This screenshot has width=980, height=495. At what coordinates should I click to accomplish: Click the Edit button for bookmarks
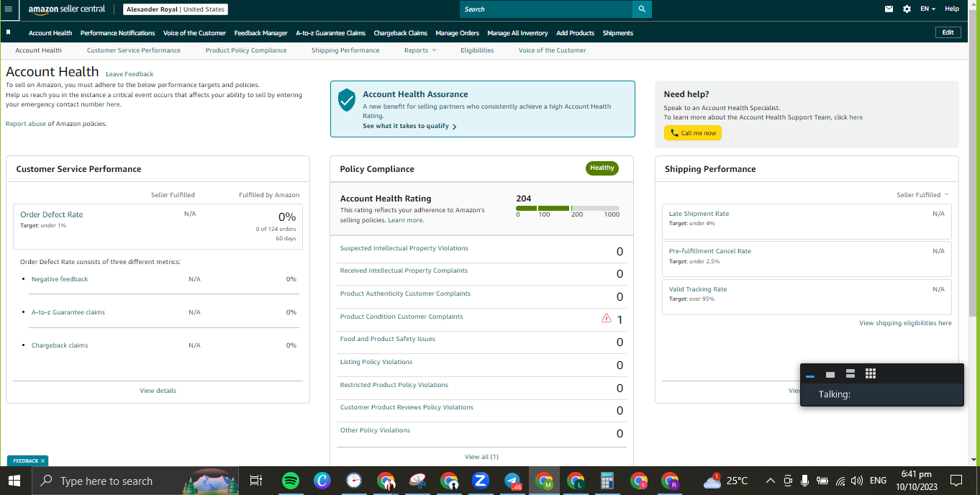(x=948, y=32)
